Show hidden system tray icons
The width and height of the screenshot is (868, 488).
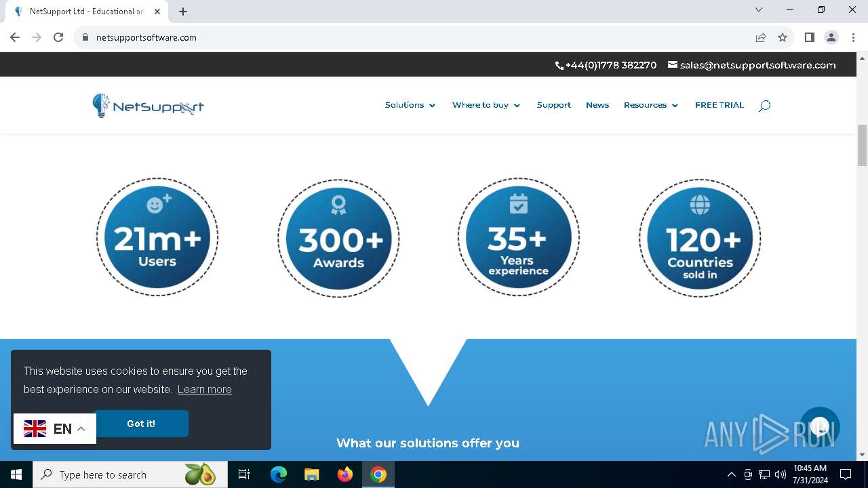coord(731,474)
